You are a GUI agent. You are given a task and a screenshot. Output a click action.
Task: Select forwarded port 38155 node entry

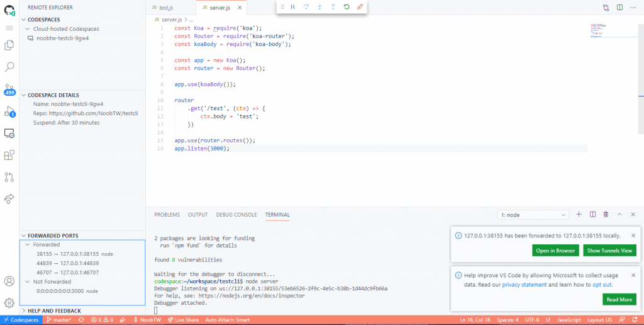(82, 254)
